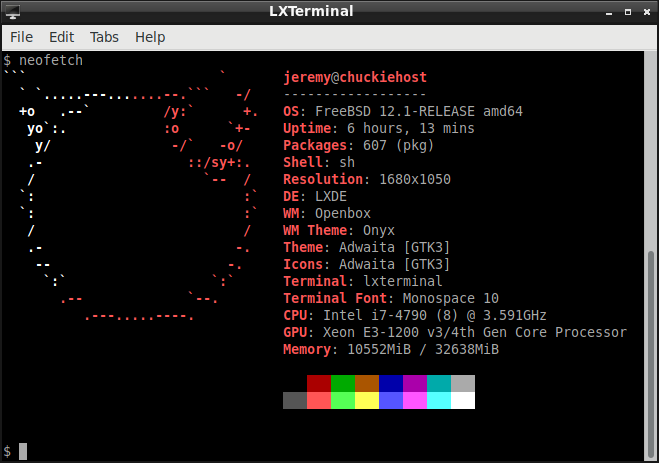Viewport: 659px width, 463px height.
Task: Click the "Icons: Adwaita [GTK3]" line
Action: click(x=366, y=264)
